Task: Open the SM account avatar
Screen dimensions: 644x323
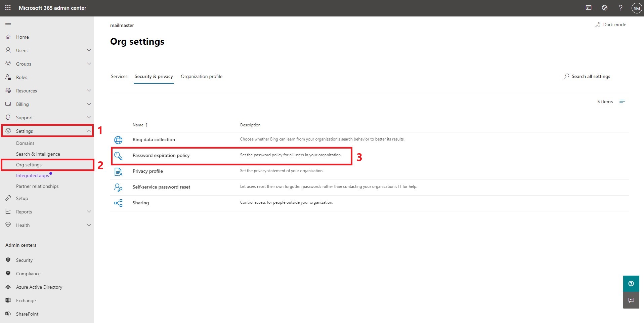Action: pos(637,8)
